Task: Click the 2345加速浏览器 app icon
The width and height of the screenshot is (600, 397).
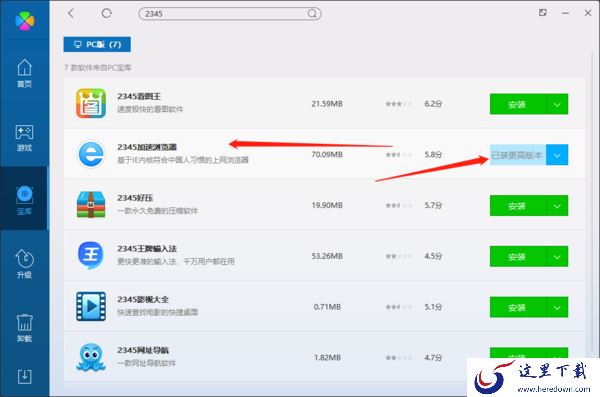Action: [91, 154]
